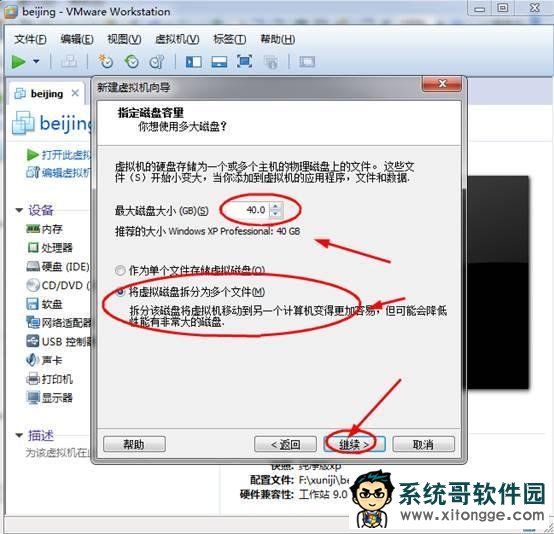Open the power options dropdown arrow

tap(36, 61)
